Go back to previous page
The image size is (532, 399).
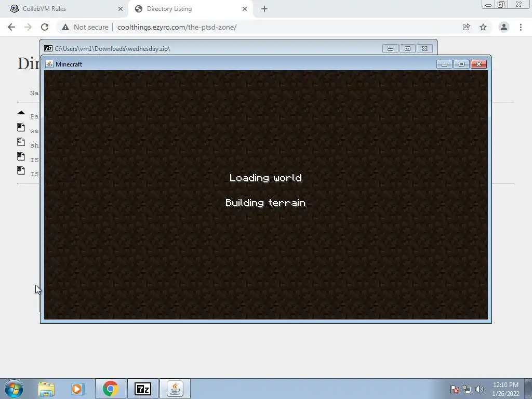coord(11,27)
